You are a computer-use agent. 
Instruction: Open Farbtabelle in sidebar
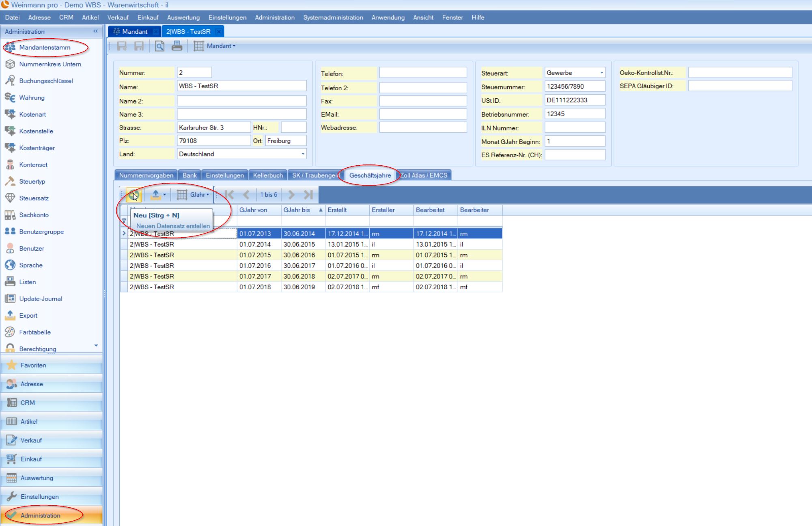pos(35,332)
